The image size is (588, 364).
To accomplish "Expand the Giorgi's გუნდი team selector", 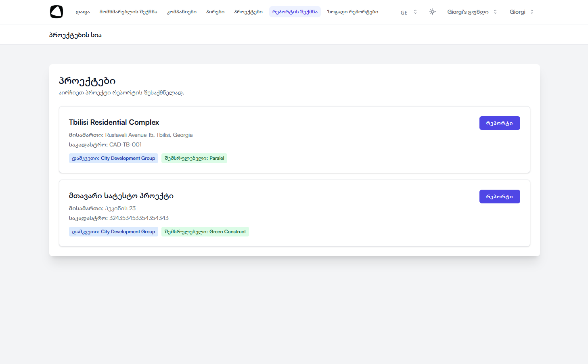I will (x=472, y=12).
